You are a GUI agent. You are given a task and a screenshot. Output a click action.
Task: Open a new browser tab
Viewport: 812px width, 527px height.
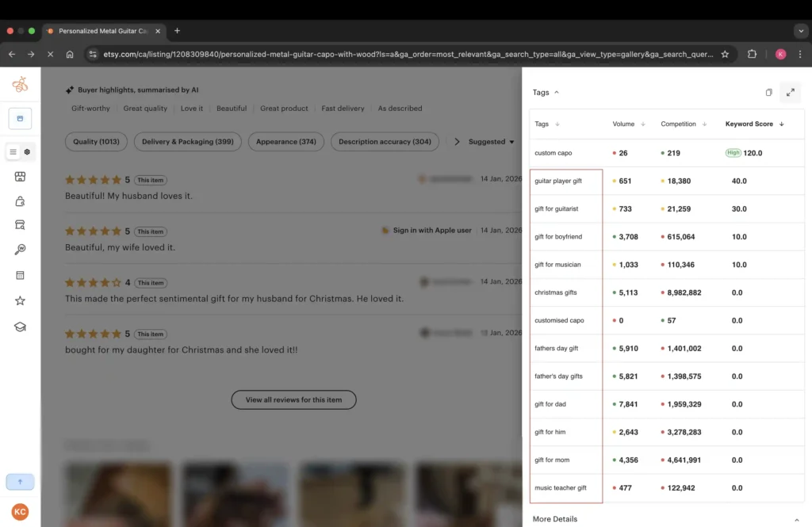[x=176, y=32]
